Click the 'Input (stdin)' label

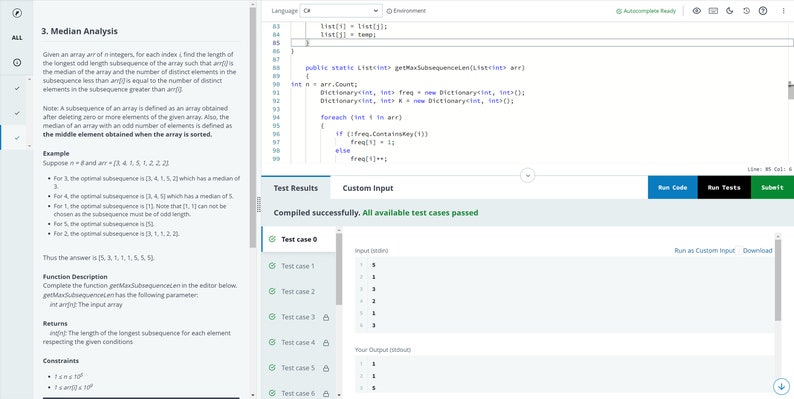372,251
